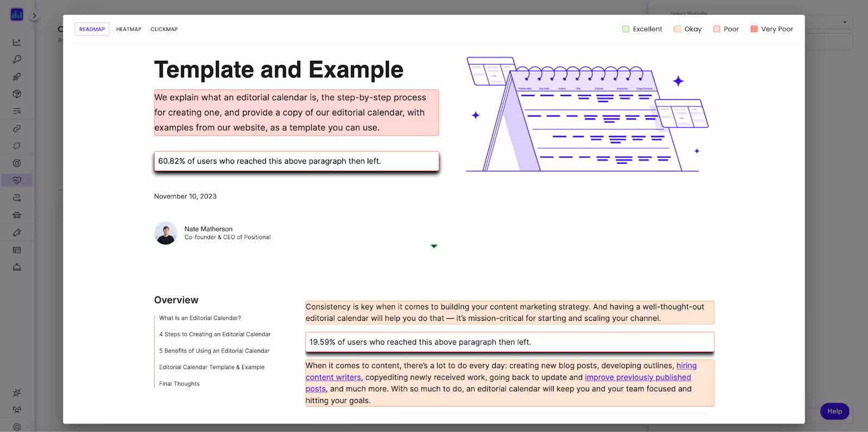Open the cube box icon in sidebar
Screen dimensions: 868x432
(17, 94)
